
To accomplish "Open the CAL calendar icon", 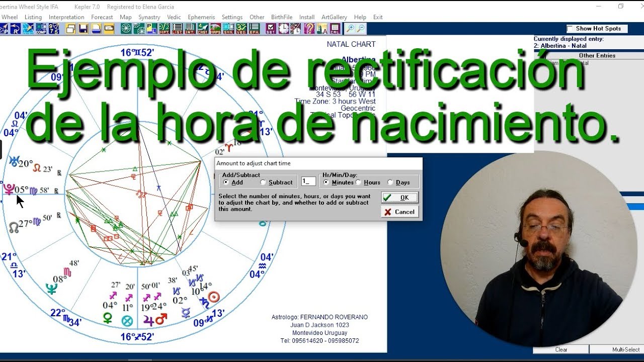I will click(x=335, y=28).
